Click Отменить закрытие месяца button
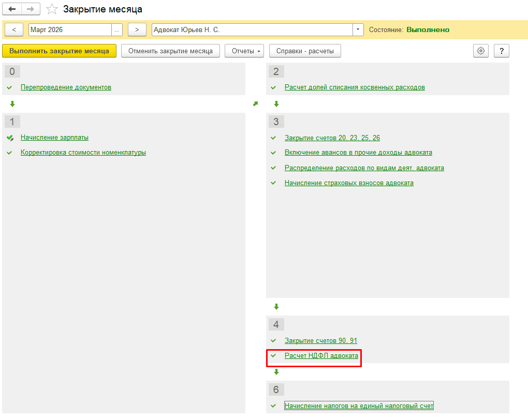 click(170, 51)
